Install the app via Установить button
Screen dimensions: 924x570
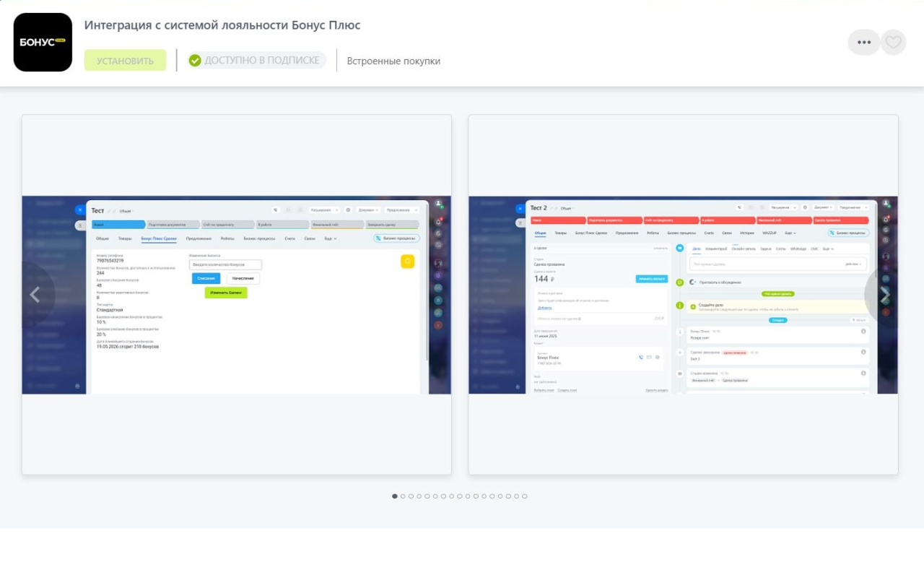click(x=126, y=60)
